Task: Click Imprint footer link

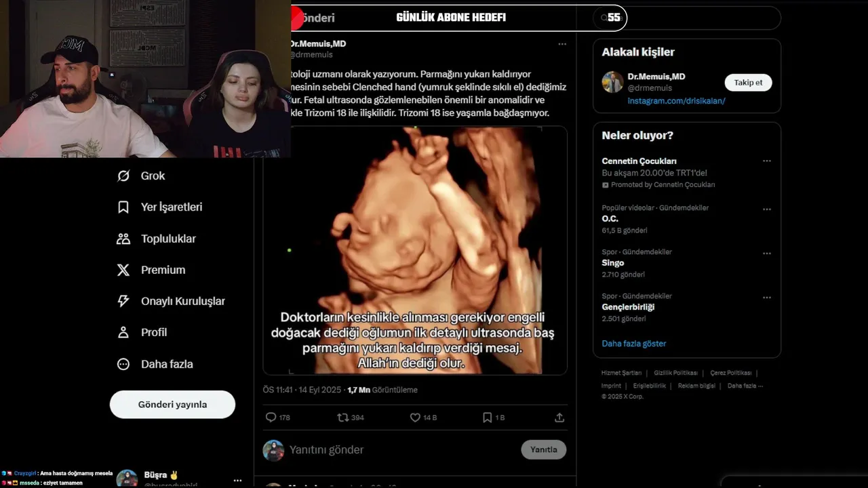Action: (x=611, y=386)
